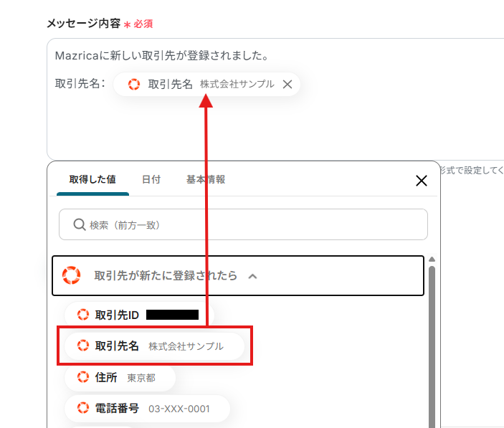Click the Mazrica icon on 電話番号 chip
The height and width of the screenshot is (428, 504).
pos(83,408)
